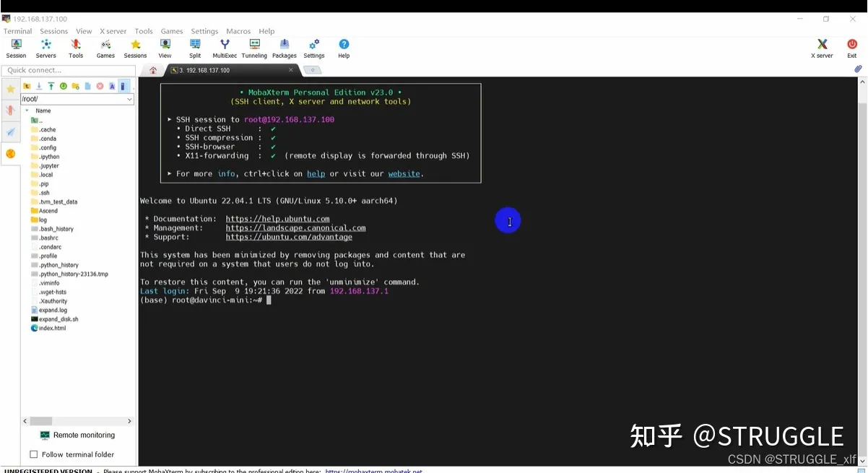Open the Macros paper-plane sidebar tab
This screenshot has height=473, width=868.
(x=10, y=132)
